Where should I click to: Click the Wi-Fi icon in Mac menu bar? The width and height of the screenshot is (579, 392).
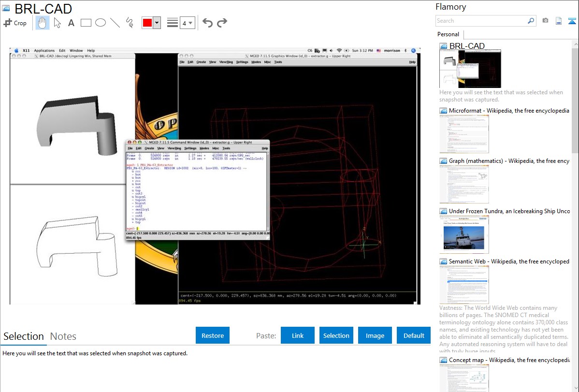click(x=339, y=51)
